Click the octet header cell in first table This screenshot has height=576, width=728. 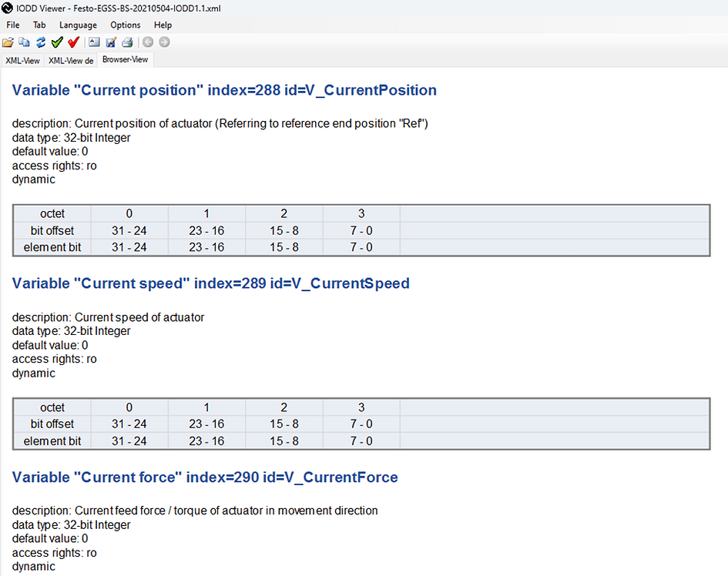[x=52, y=213]
